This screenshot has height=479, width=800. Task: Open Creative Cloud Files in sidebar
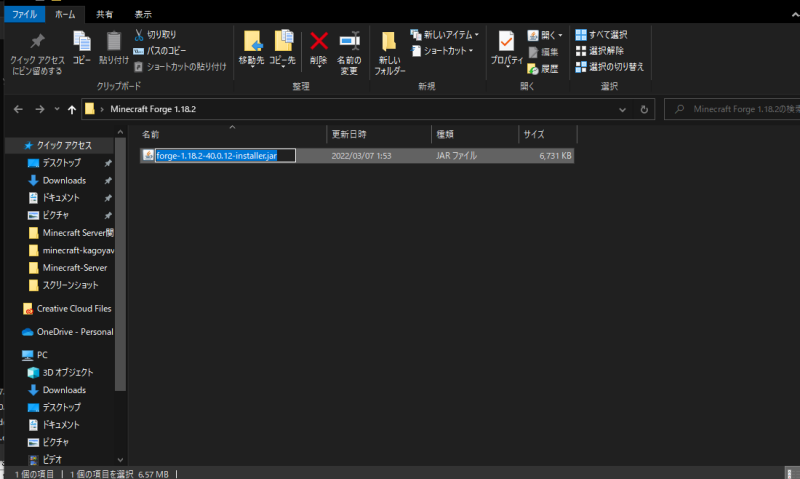pos(68,309)
